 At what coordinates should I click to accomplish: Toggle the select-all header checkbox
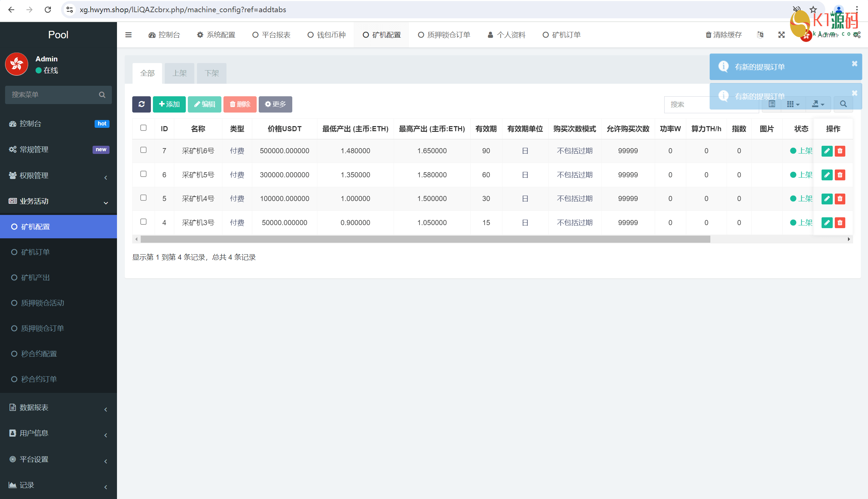pos(143,128)
